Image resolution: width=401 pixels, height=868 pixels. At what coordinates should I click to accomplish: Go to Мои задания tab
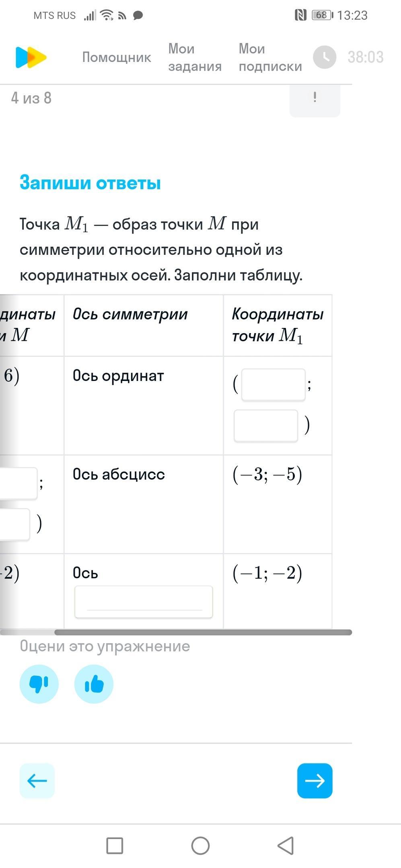tap(195, 57)
